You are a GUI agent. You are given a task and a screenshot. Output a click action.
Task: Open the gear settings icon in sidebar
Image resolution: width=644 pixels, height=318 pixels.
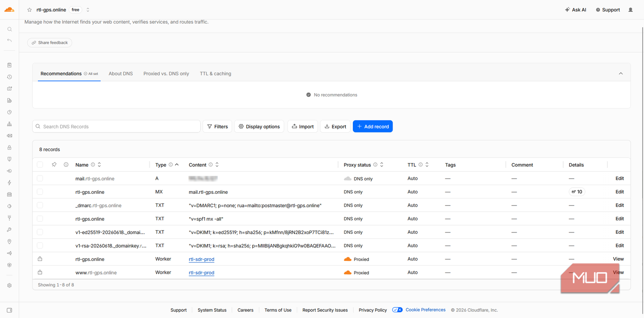coord(9,285)
